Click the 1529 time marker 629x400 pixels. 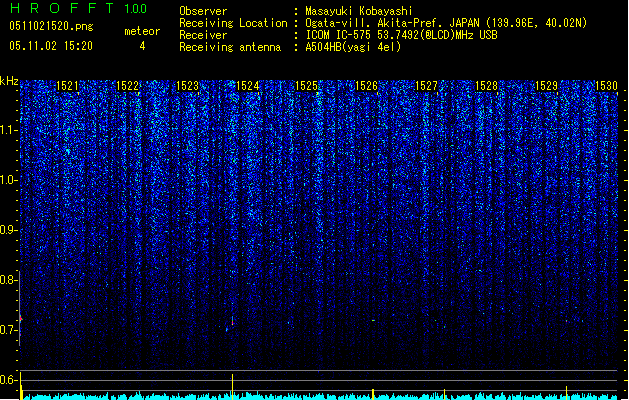click(x=546, y=86)
